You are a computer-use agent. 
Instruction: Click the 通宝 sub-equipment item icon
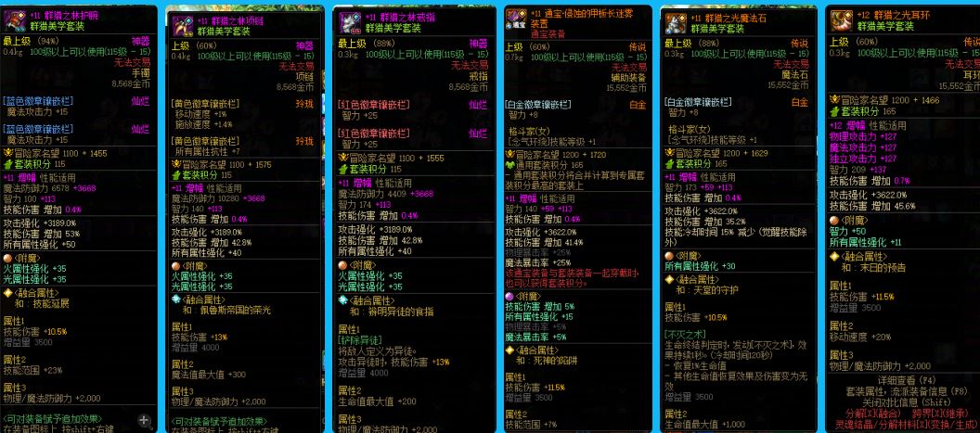tap(517, 20)
